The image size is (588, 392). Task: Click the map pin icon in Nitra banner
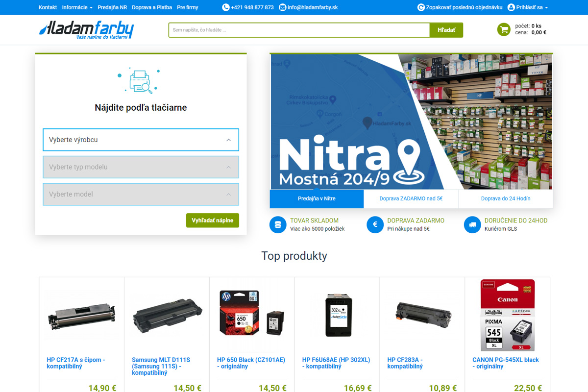(409, 161)
